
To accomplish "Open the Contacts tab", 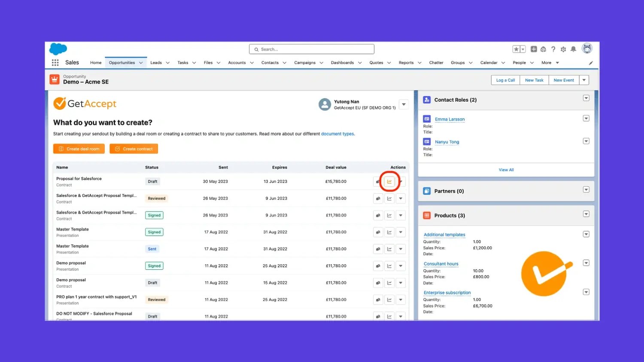I will click(270, 63).
